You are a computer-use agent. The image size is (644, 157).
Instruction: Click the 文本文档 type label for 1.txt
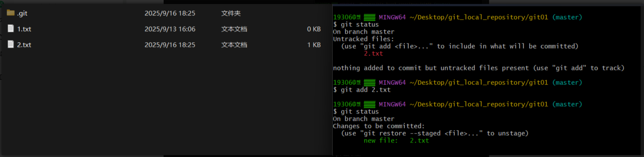click(234, 29)
